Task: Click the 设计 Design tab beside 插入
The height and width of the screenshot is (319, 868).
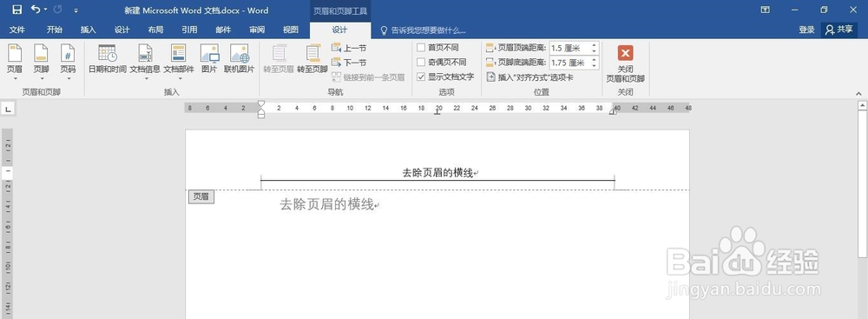Action: tap(122, 30)
